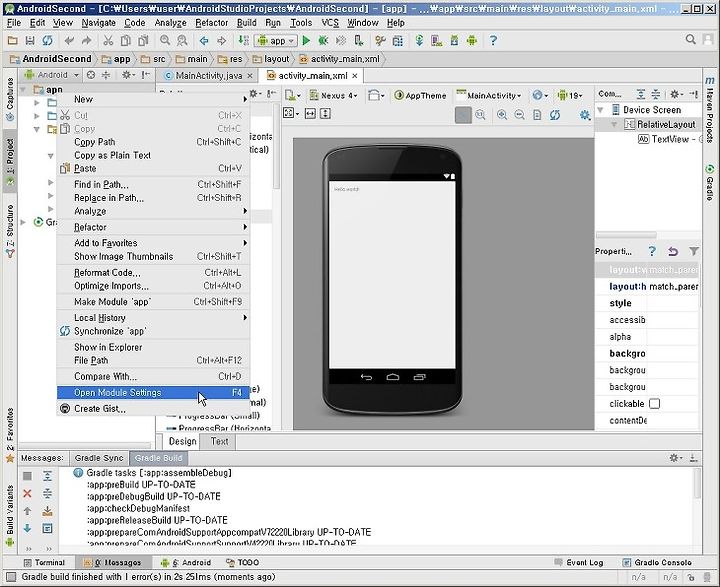Viewport: 720px width, 587px height.
Task: Collapse the Device Screen tree node
Action: [x=600, y=110]
